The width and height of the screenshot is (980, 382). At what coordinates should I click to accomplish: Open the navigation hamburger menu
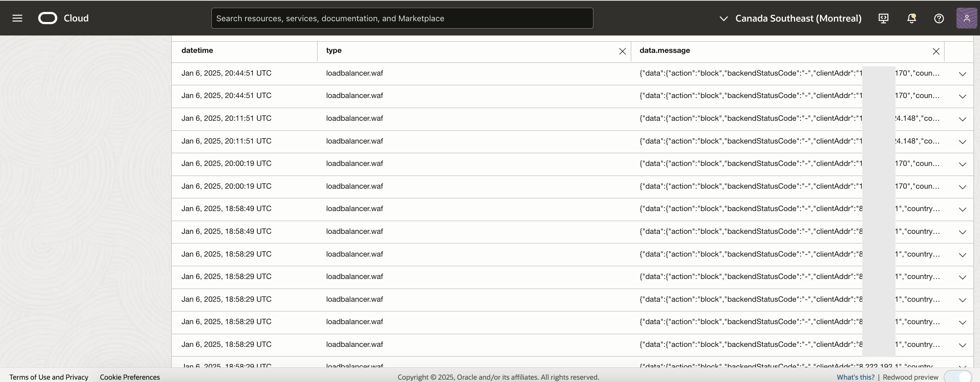[17, 18]
